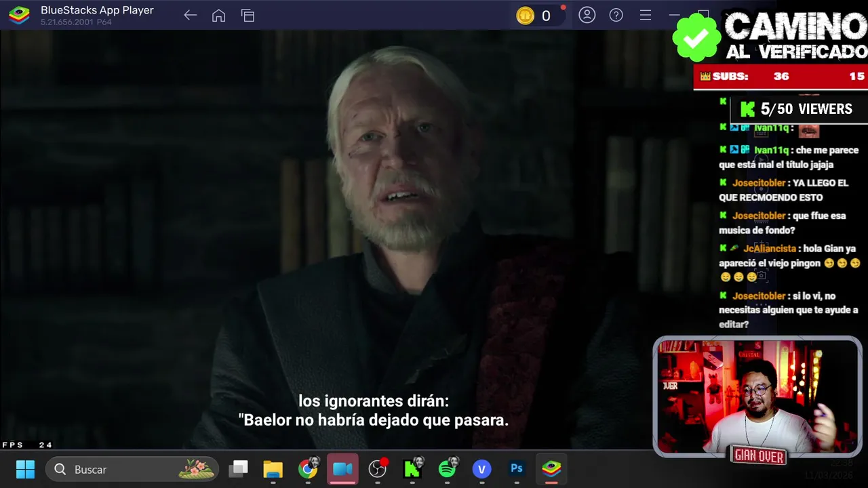Click Ivan11q message about the título

coord(789,157)
